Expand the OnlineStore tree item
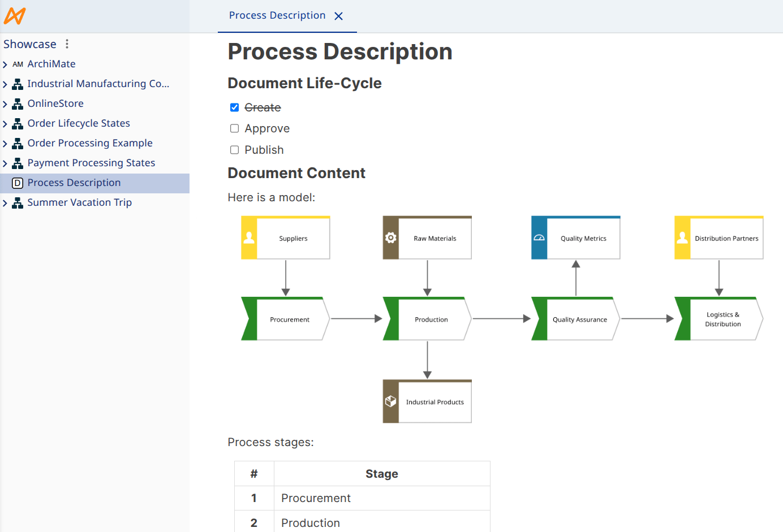This screenshot has height=532, width=783. 6,103
